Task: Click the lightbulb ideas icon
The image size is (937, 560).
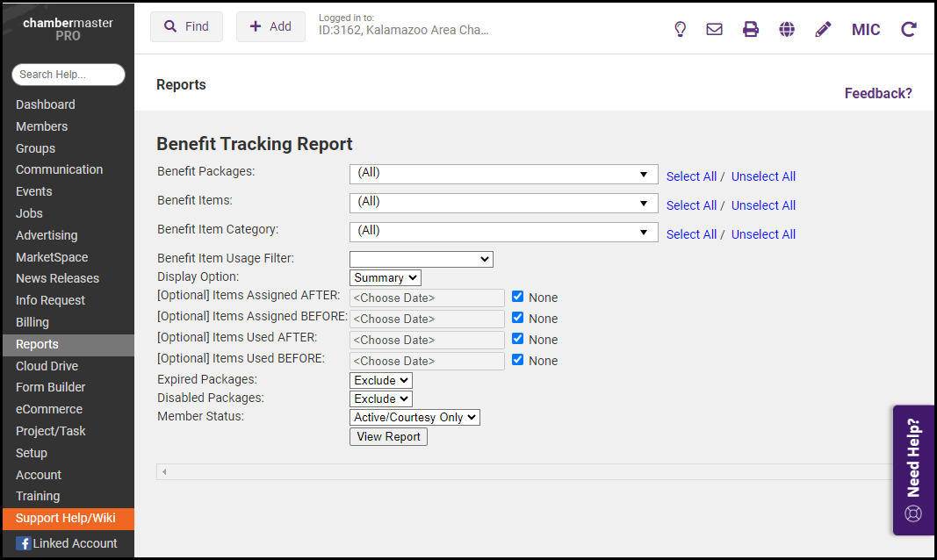Action: click(x=680, y=29)
